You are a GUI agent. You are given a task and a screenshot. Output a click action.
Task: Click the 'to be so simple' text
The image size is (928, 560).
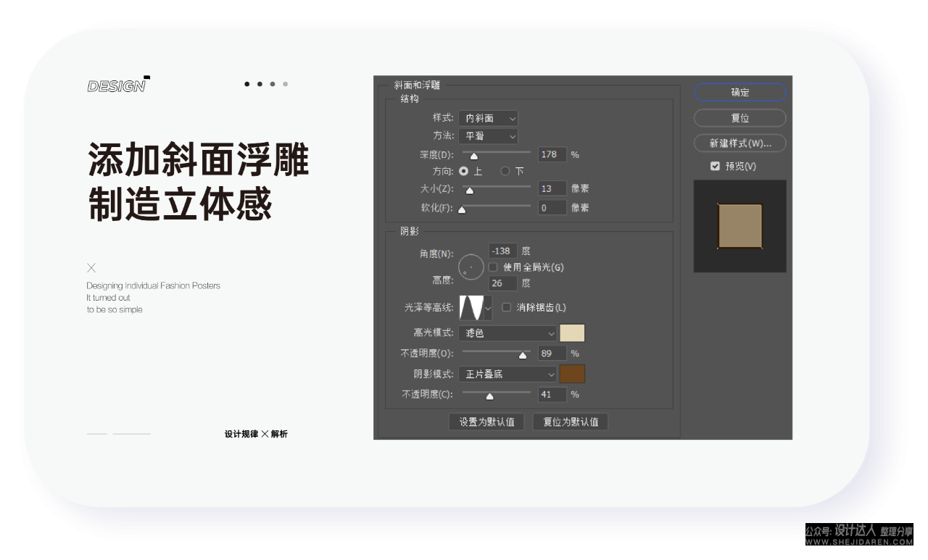tap(115, 309)
